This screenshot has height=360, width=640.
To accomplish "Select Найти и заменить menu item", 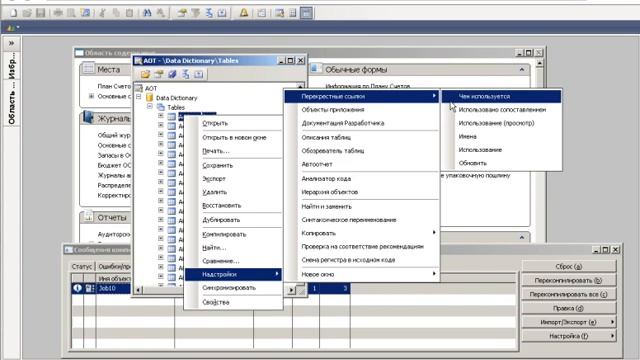I will click(x=362, y=207).
